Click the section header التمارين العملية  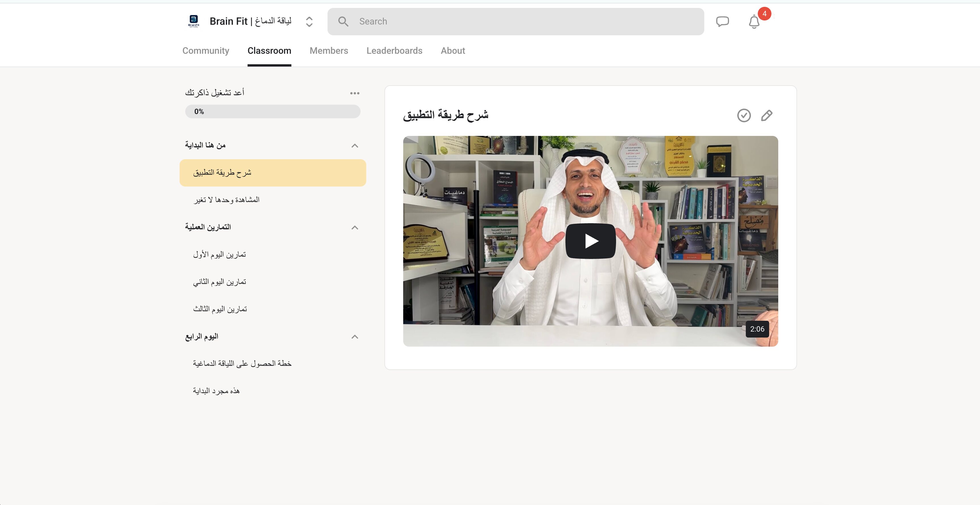click(208, 227)
